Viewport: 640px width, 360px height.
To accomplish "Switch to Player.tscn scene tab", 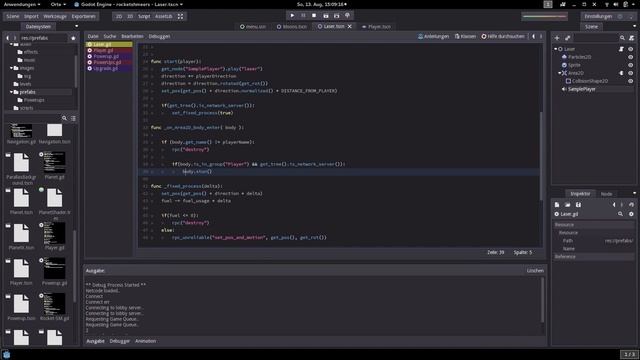I will 376,27.
